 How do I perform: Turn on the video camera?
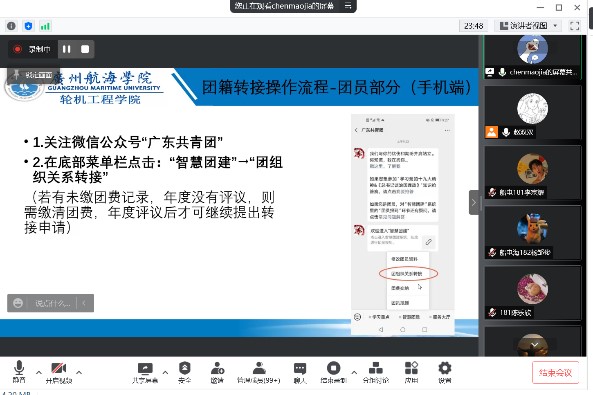coord(59,372)
